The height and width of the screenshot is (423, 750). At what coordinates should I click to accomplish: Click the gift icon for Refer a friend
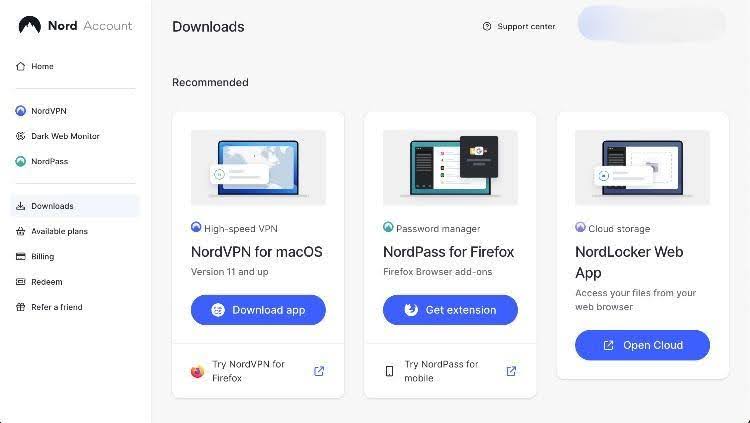[x=21, y=307]
